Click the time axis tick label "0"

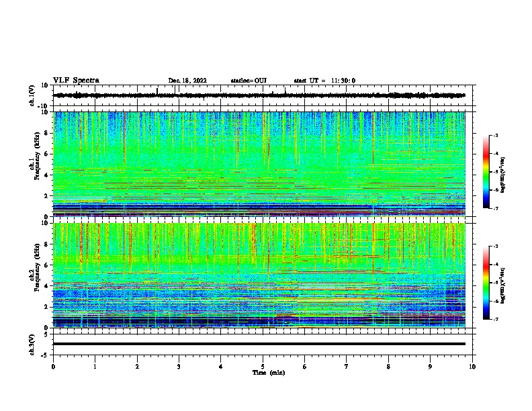tap(53, 367)
